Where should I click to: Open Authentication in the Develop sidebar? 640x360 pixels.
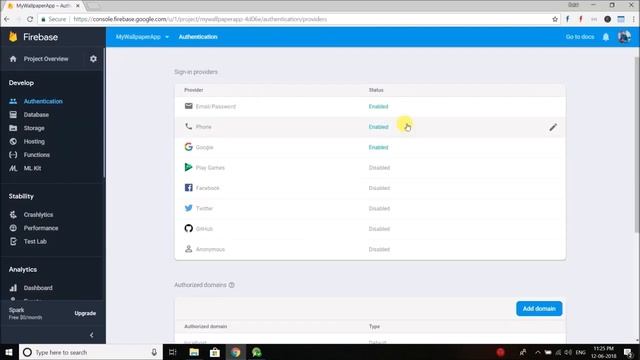point(43,101)
